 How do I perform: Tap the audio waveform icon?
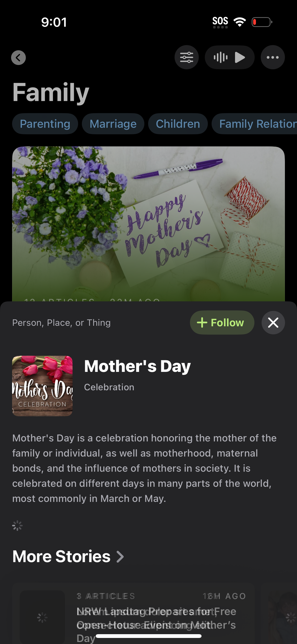coord(220,57)
